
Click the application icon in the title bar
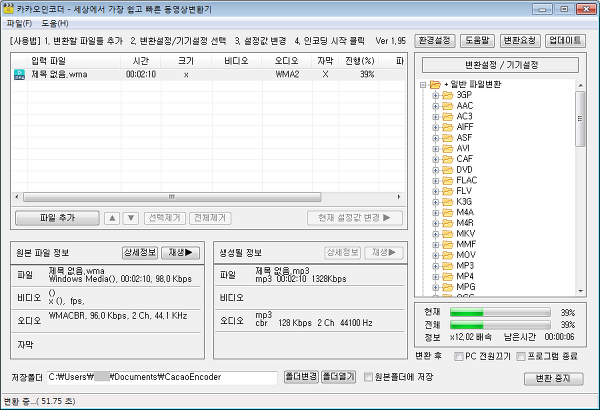8,8
